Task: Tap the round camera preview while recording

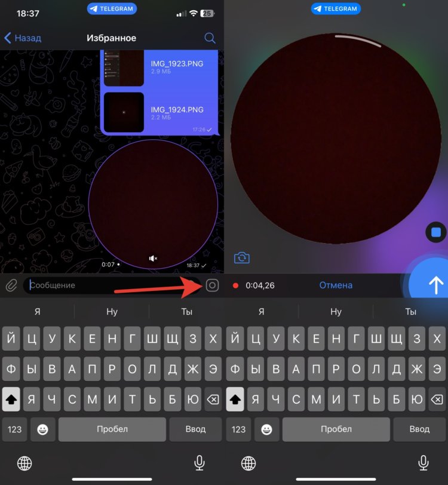Action: (336, 138)
